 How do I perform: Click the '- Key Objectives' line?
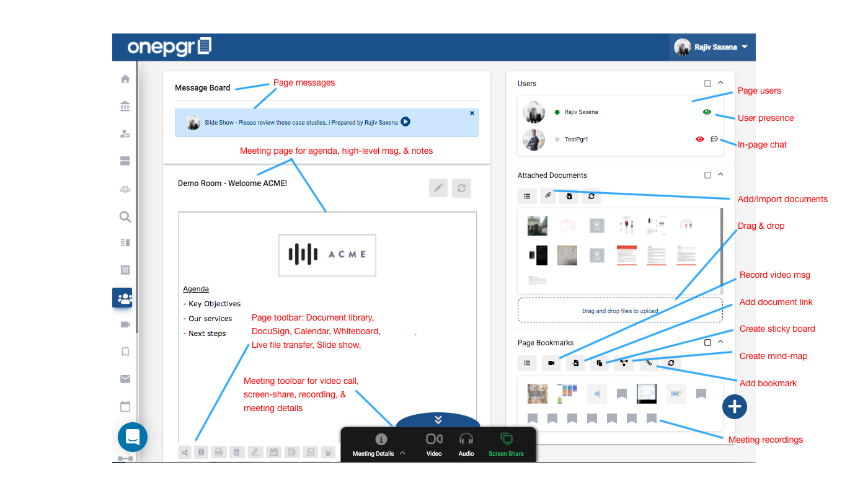coord(212,304)
